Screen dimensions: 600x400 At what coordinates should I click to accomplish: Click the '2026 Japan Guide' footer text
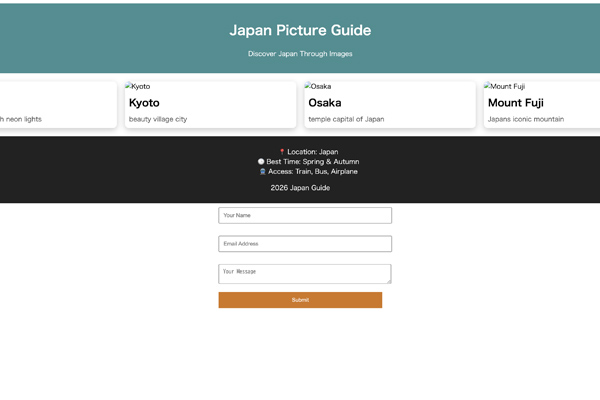pyautogui.click(x=300, y=188)
